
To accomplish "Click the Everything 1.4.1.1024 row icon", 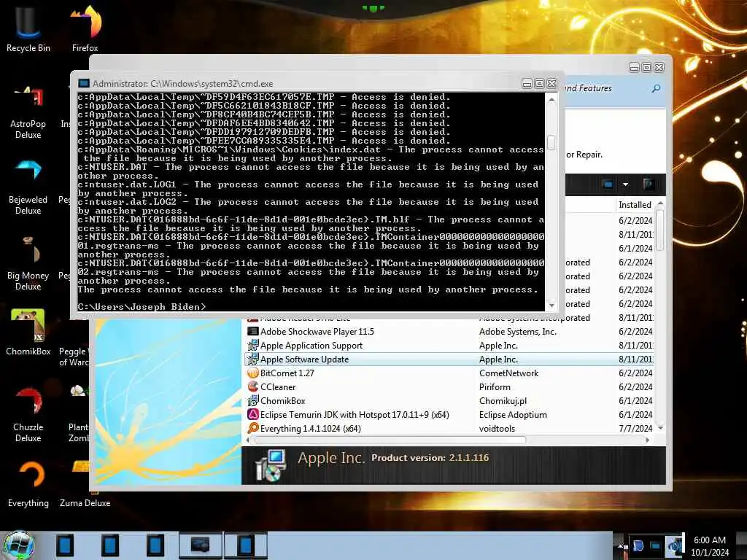I will (253, 428).
